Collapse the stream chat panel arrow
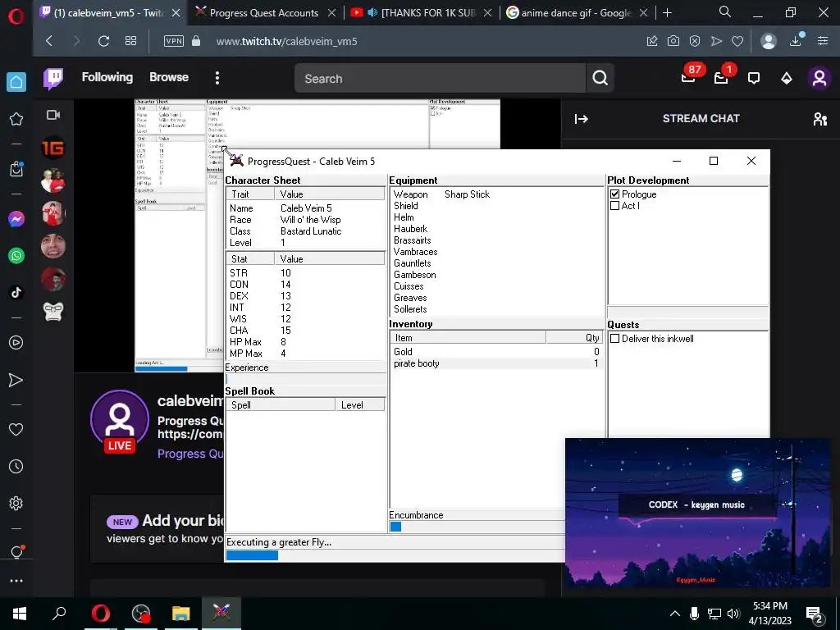 pos(582,119)
